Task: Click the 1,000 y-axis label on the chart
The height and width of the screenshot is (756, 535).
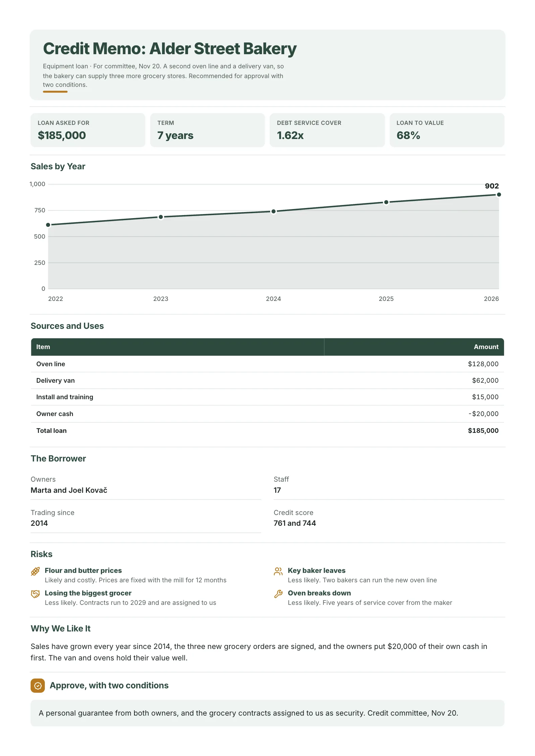Action: click(37, 184)
